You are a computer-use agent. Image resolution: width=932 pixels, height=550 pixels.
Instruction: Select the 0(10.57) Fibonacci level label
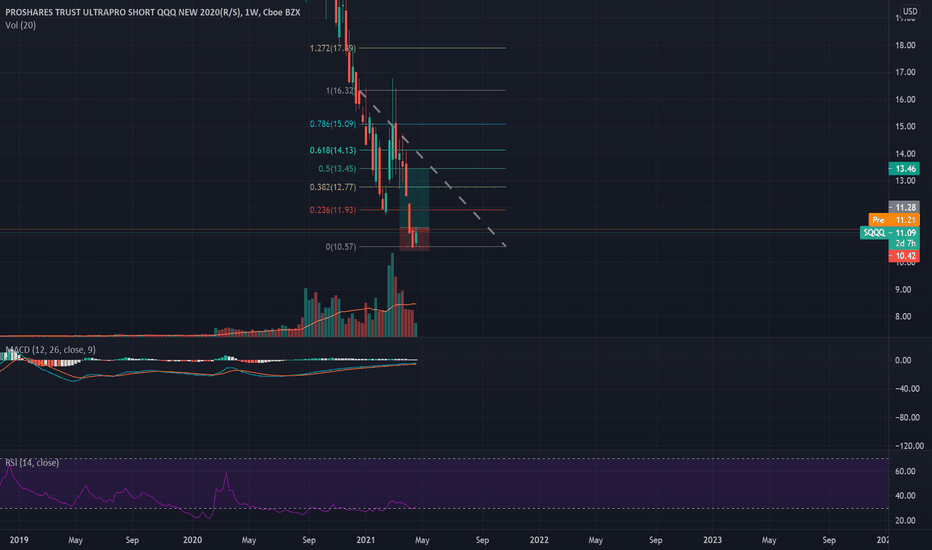coord(341,247)
